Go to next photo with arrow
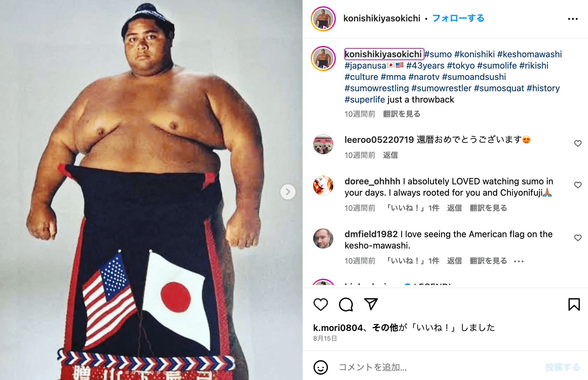 coord(288,192)
